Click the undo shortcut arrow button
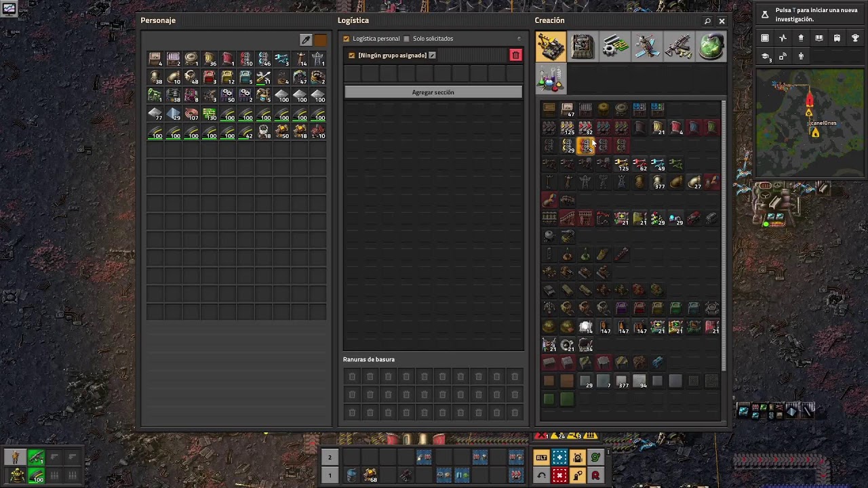The image size is (868, 488). (x=541, y=476)
